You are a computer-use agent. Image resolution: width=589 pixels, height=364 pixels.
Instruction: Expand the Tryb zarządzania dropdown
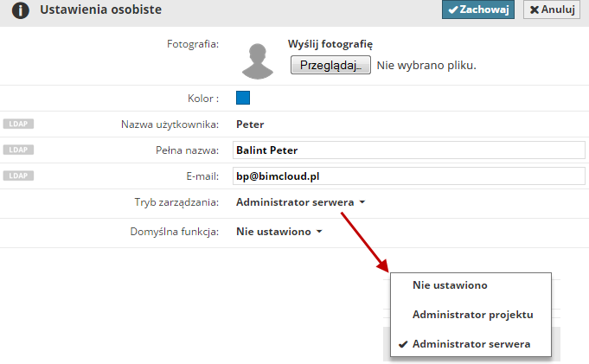(x=300, y=201)
